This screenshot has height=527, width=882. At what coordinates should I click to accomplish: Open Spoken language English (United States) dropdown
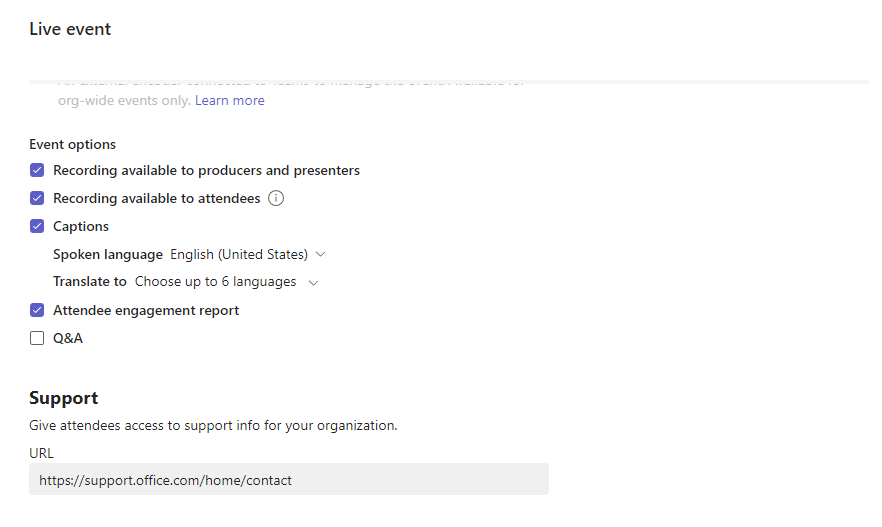click(248, 254)
